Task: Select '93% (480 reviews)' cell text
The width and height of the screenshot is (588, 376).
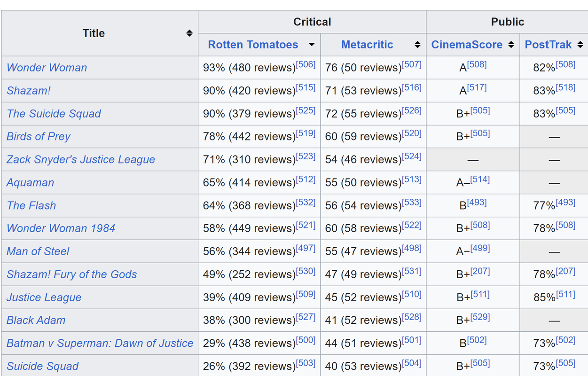Action: [x=249, y=68]
